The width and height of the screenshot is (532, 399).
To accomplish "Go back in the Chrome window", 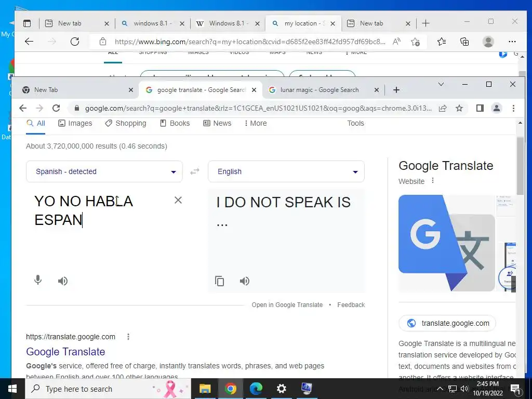I will (23, 108).
